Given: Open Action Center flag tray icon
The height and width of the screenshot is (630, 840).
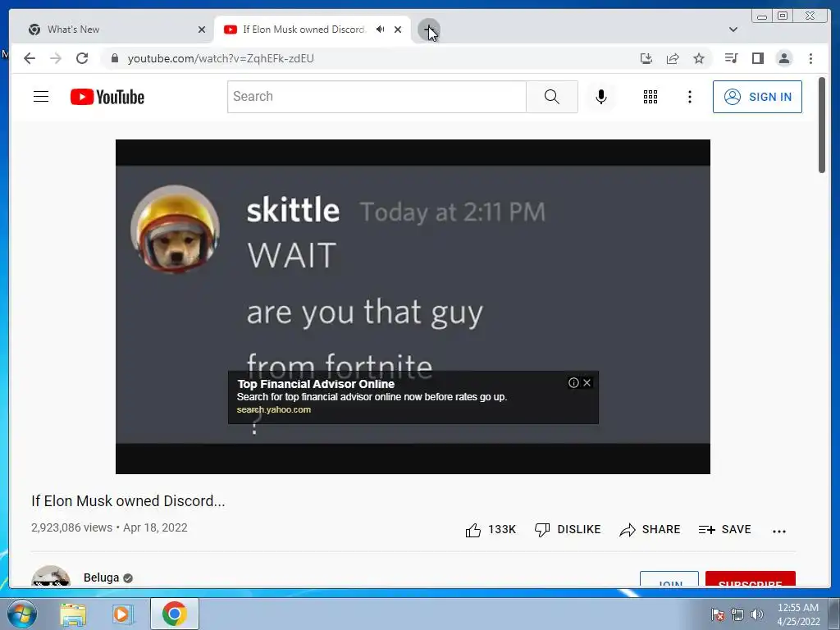Looking at the screenshot, I should pos(717,614).
